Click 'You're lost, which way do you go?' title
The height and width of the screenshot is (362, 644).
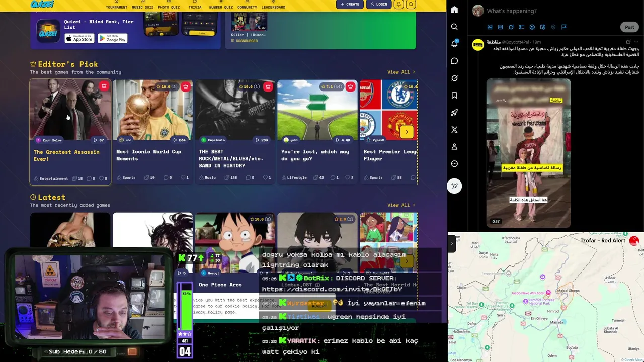coord(315,155)
